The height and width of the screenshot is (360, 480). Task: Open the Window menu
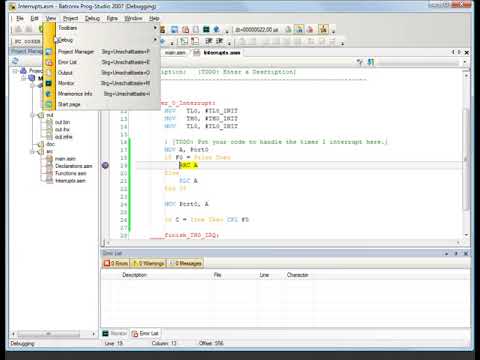click(133, 18)
